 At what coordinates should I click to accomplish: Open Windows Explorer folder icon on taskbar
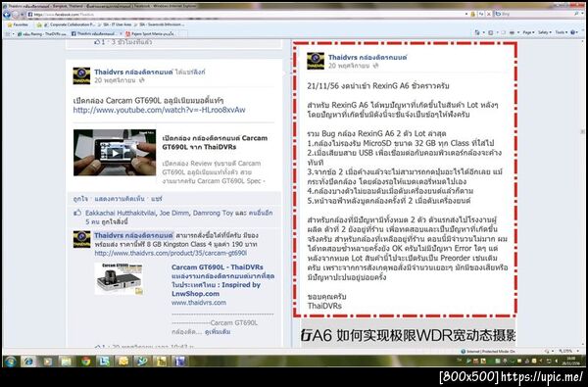67,362
